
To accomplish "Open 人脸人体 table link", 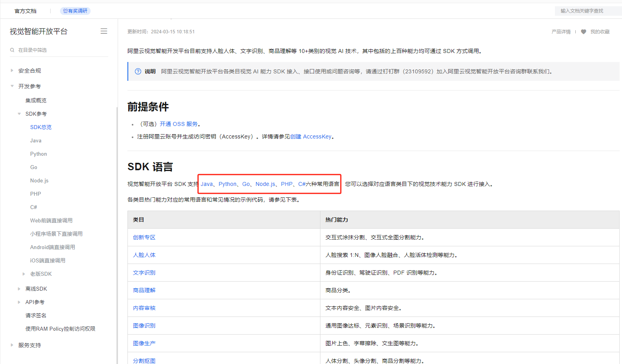I will [144, 255].
